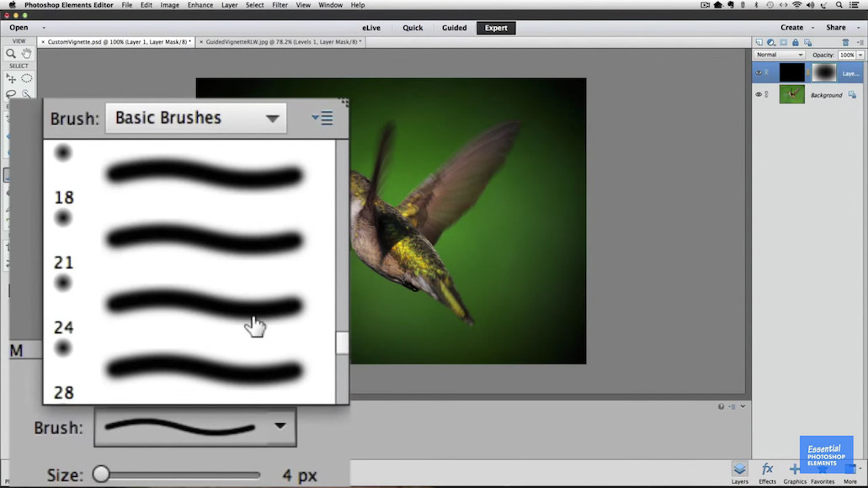Select the Lasso tool

10,94
